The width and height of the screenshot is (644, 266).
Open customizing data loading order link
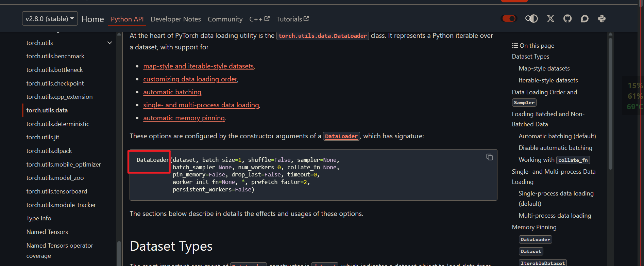pyautogui.click(x=190, y=79)
